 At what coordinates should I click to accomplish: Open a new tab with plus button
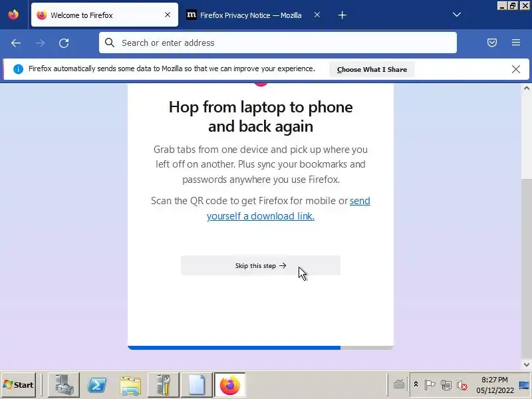[x=342, y=15]
